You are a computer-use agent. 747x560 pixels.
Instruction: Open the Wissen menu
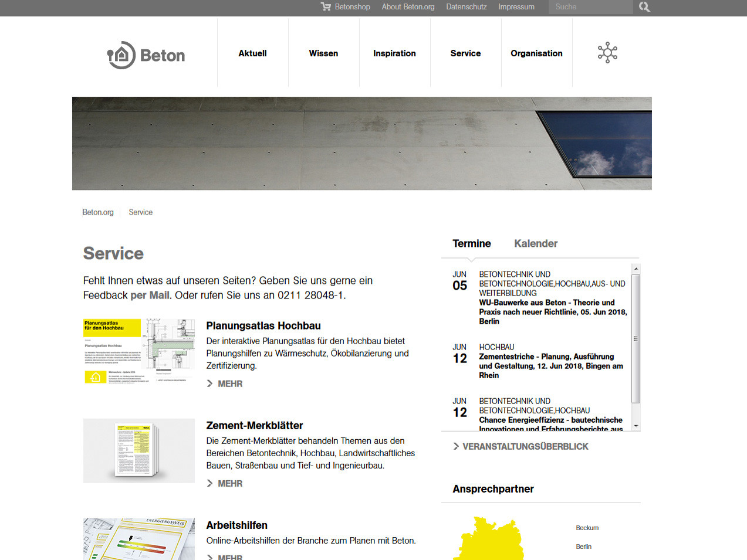tap(323, 53)
